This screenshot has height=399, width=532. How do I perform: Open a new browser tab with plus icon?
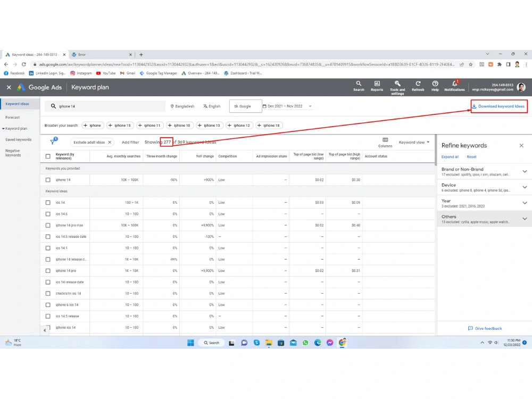coord(141,55)
